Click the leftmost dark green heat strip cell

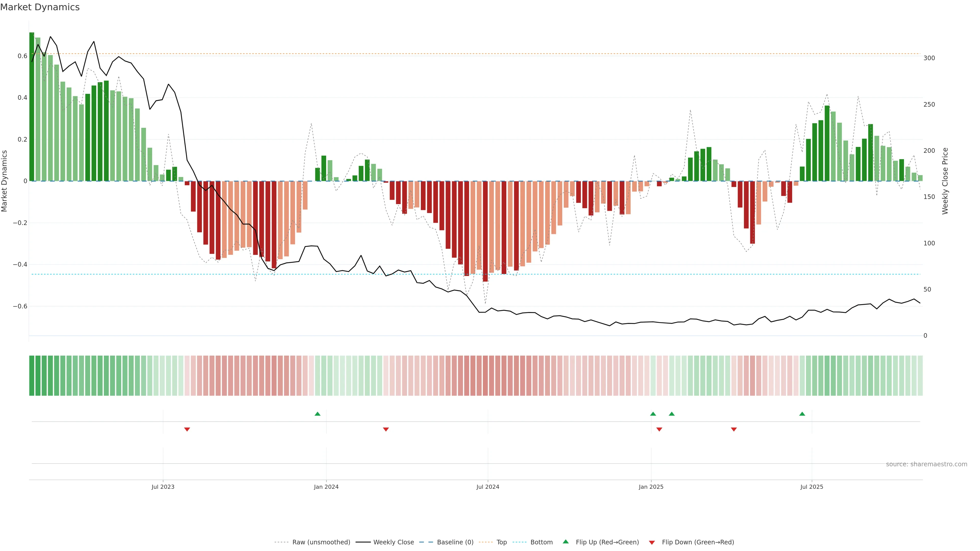[32, 376]
